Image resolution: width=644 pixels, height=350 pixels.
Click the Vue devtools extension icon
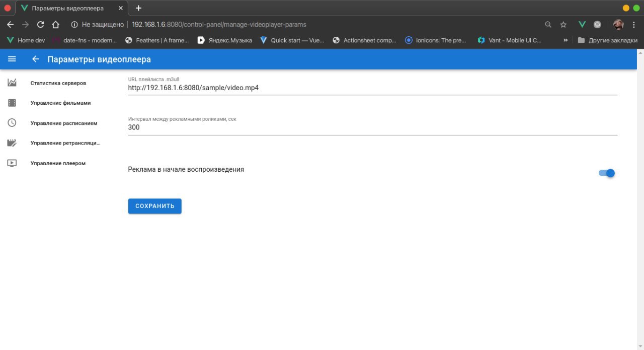click(582, 24)
